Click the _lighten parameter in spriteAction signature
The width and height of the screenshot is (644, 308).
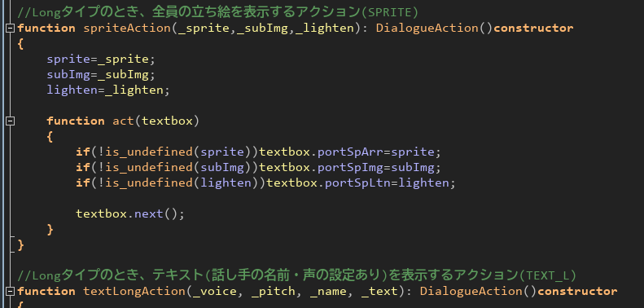point(324,28)
